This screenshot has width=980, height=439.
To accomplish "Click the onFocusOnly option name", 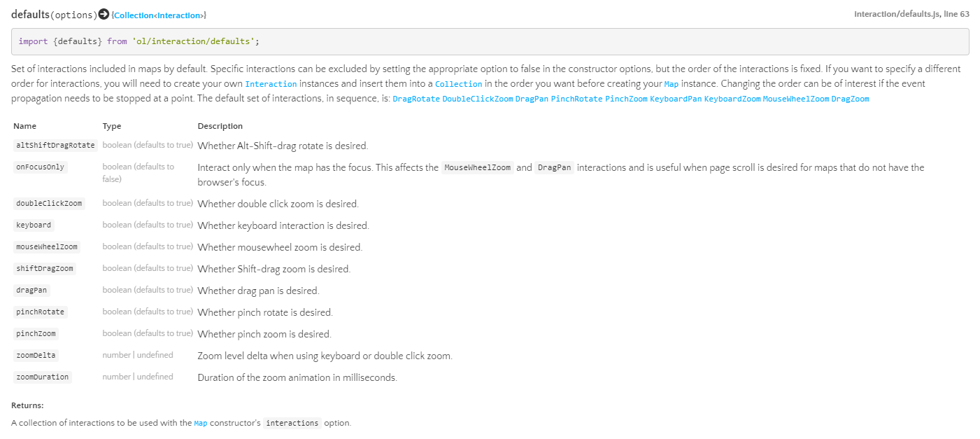I will [41, 167].
